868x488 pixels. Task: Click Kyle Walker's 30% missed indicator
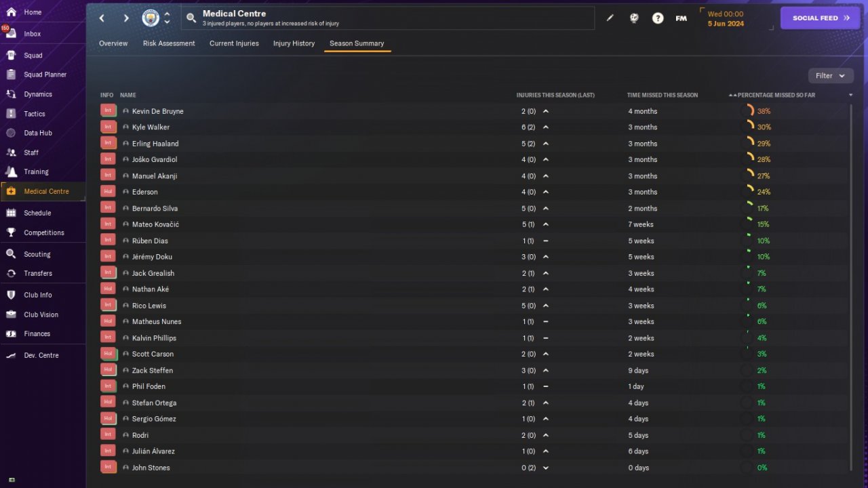click(757, 127)
